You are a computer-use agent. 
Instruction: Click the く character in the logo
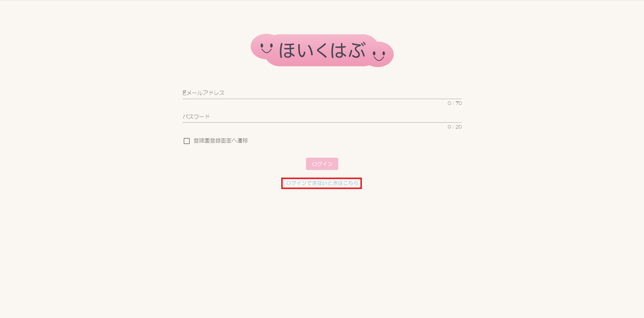tap(322, 50)
